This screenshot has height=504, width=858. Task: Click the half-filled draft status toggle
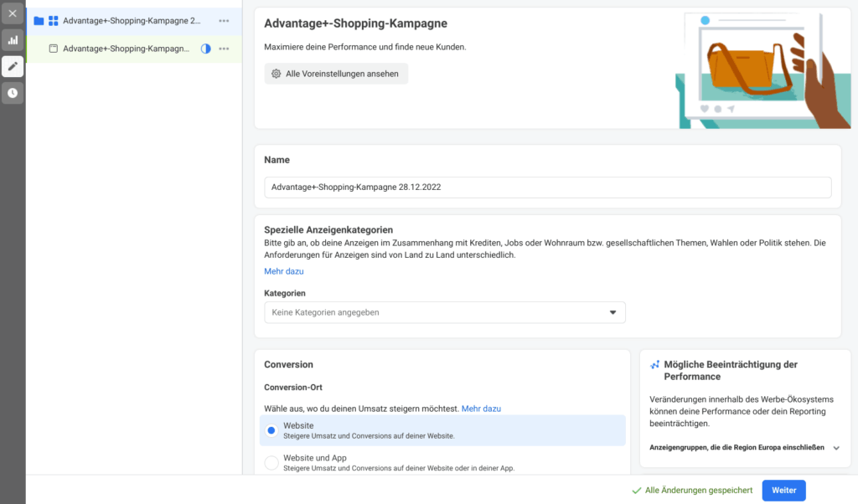point(205,49)
